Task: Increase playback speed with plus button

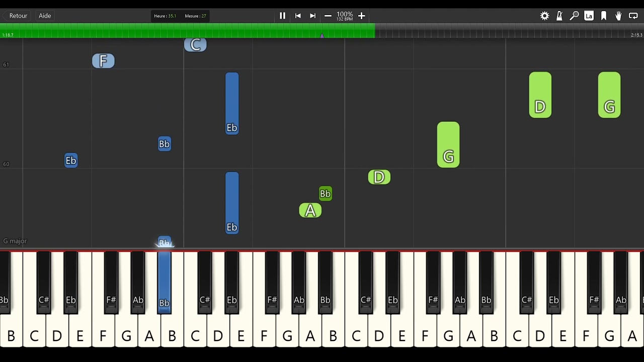Action: 361,16
